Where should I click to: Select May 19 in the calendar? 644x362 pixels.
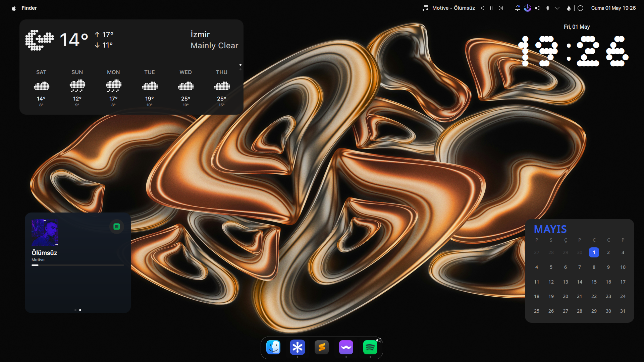(551, 296)
